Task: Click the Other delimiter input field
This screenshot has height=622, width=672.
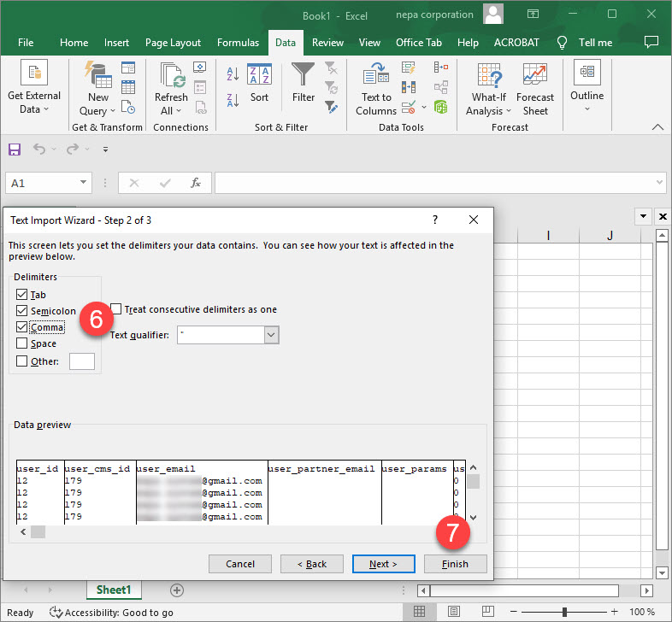Action: pos(82,361)
